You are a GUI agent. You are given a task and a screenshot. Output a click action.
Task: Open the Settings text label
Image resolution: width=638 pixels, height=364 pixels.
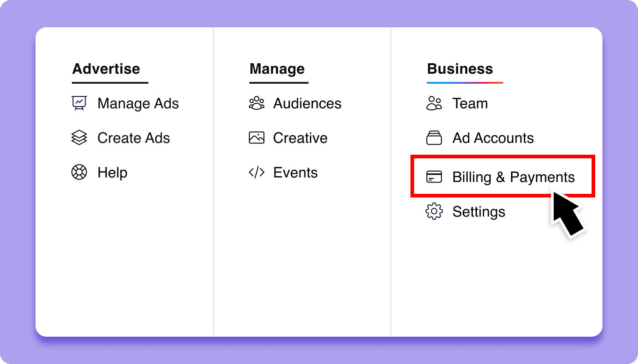click(x=479, y=212)
